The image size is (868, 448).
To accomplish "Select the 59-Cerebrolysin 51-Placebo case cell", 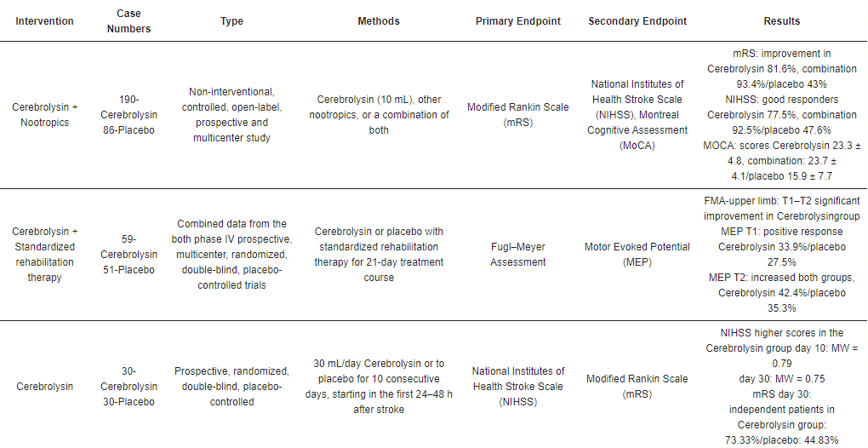I will pos(129,254).
